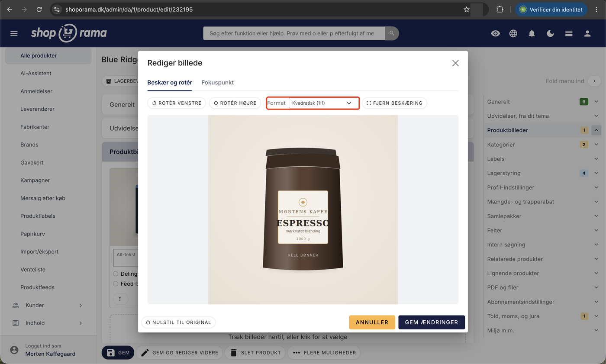Open Produktlabels in sidebar

click(x=38, y=216)
